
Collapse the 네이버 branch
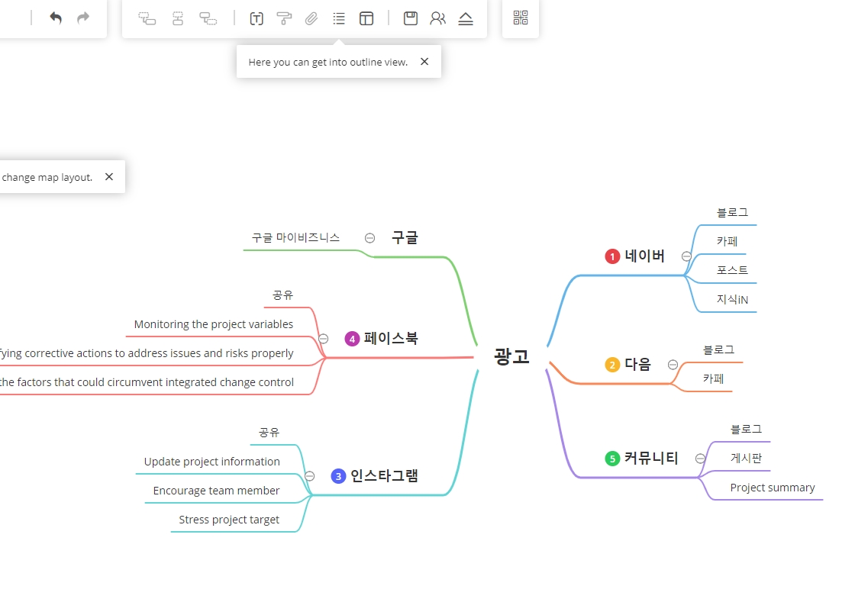tap(686, 256)
